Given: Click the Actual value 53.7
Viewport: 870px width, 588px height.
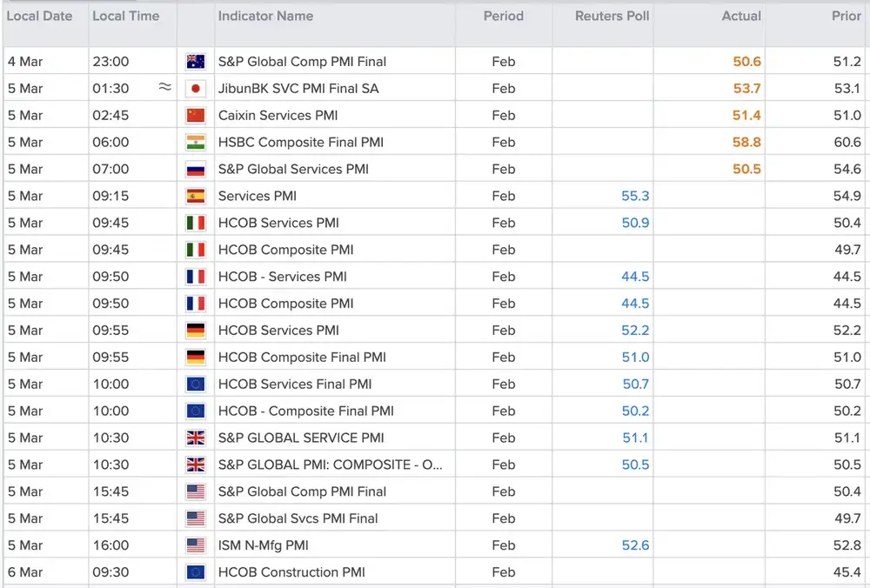Looking at the screenshot, I should 746,89.
